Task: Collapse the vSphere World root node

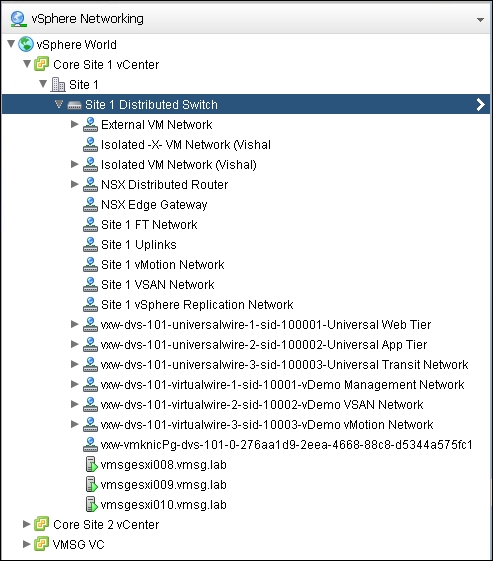Action: click(x=11, y=44)
